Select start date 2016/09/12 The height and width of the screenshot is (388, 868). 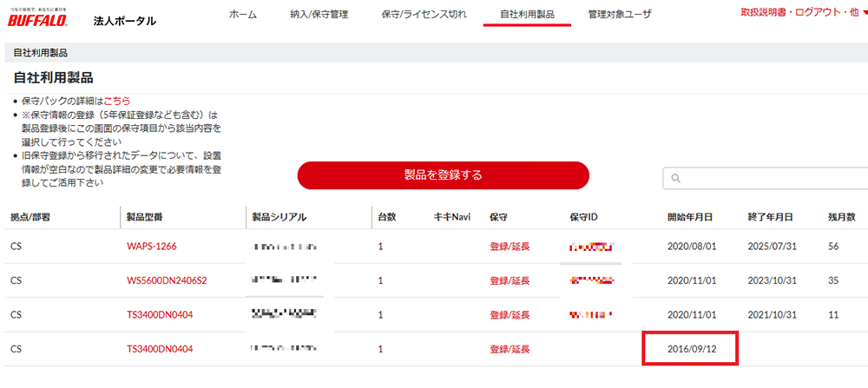(x=692, y=349)
